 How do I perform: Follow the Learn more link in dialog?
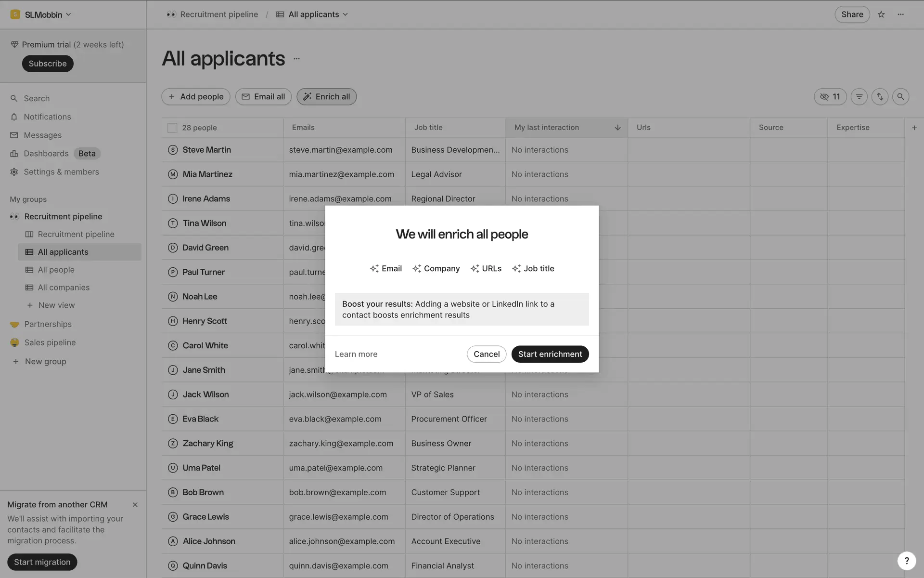[x=356, y=354]
